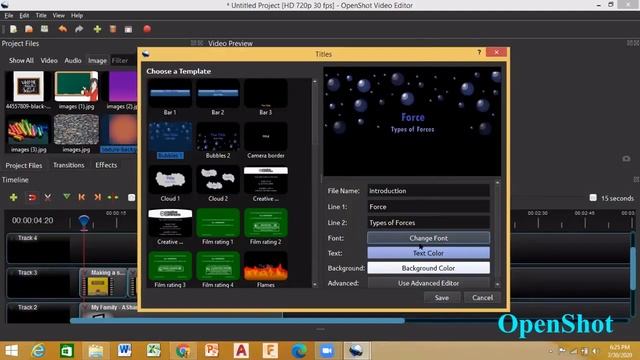Click the Windows Start button
This screenshot has height=360, width=640.
coord(11,351)
